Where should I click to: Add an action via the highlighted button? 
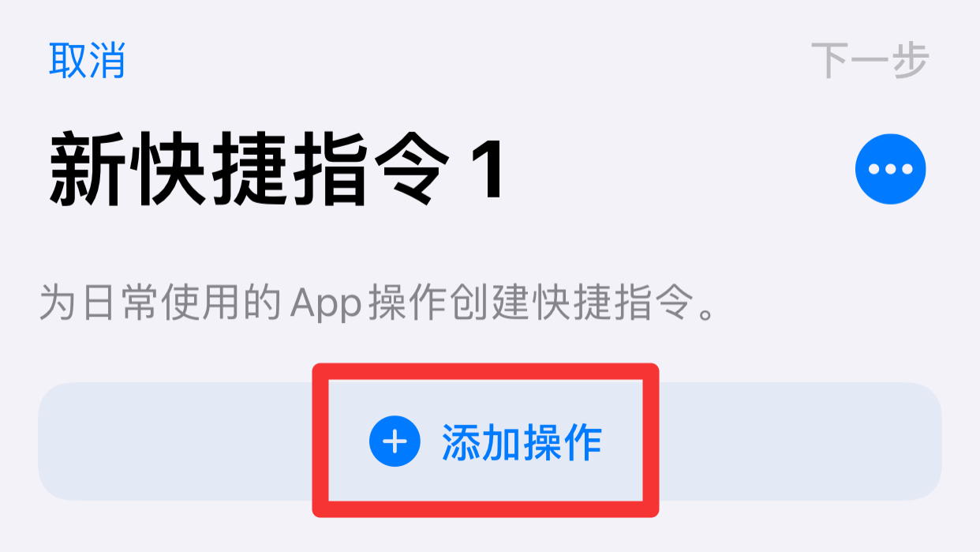[x=485, y=441]
